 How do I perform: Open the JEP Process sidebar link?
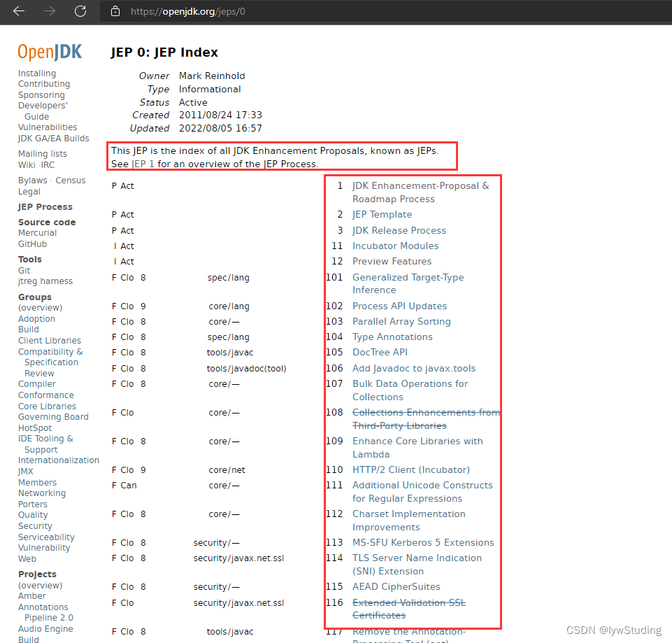45,207
